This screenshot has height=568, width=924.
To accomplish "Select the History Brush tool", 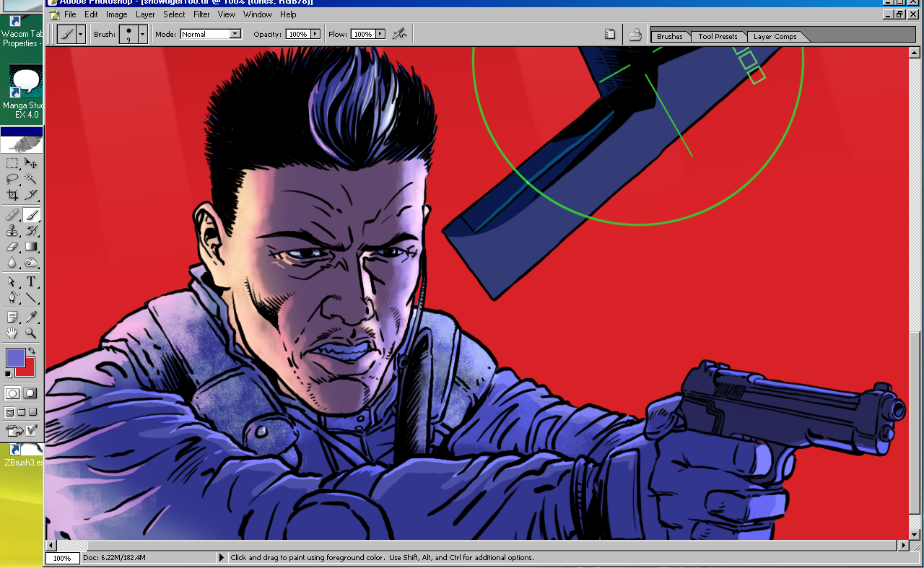I will tap(31, 231).
